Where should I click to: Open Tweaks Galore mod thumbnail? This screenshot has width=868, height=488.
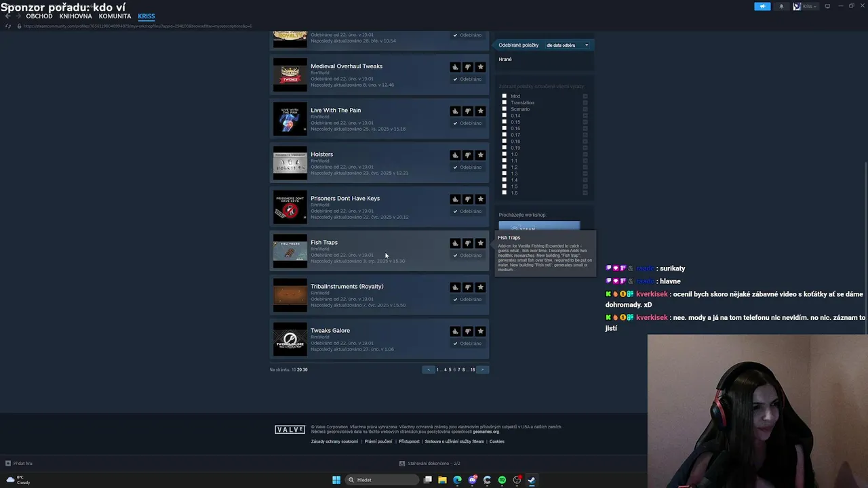click(x=290, y=340)
